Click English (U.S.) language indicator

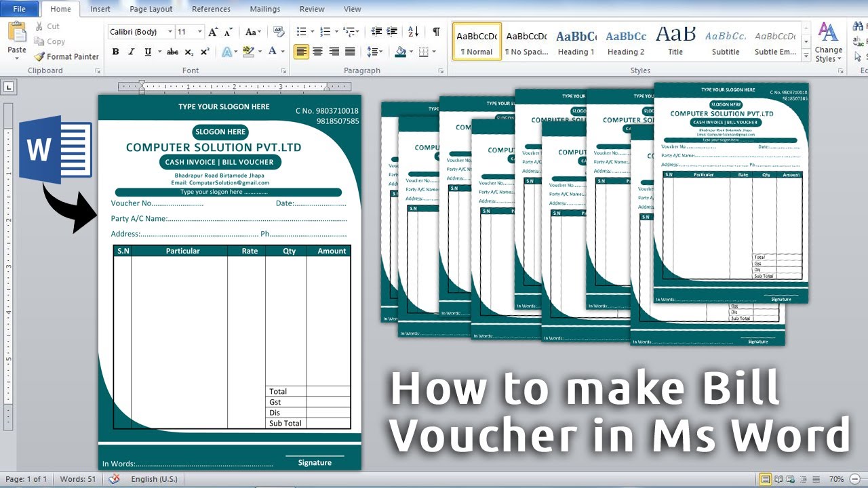154,479
